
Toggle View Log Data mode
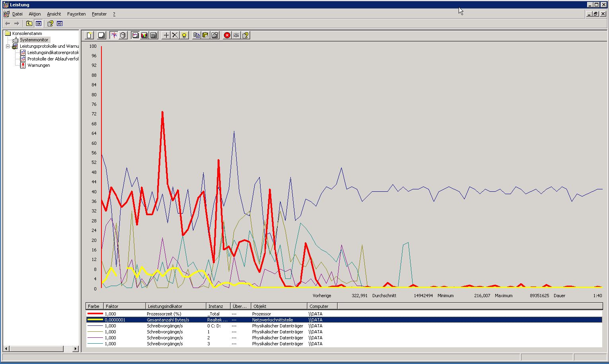[x=123, y=35]
